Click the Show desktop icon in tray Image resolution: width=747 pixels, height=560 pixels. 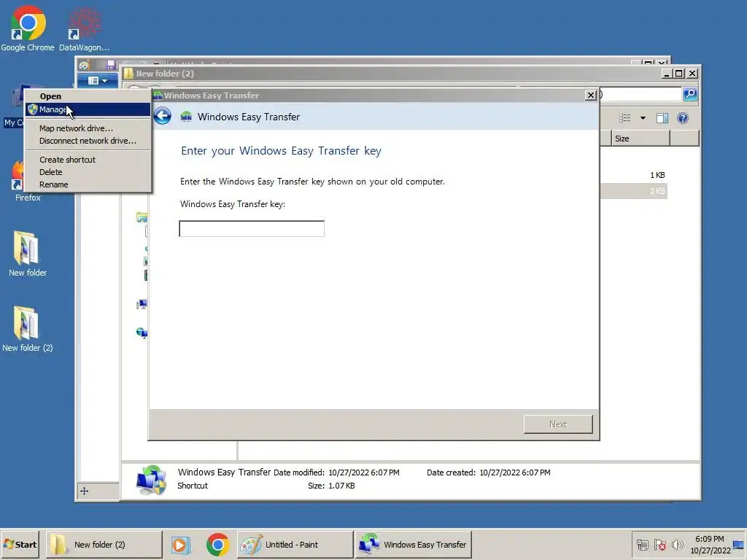739,545
